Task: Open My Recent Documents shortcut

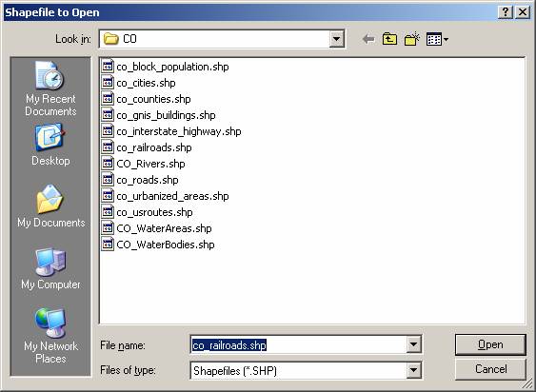Action: coord(50,88)
